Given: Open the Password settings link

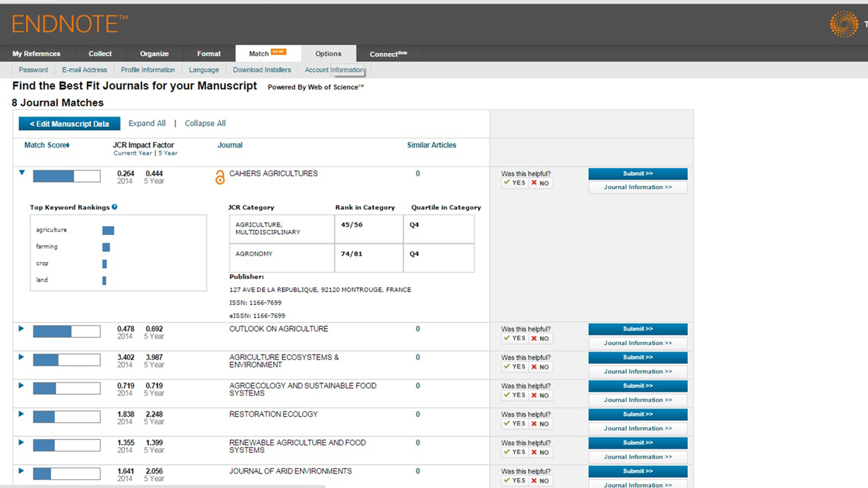Looking at the screenshot, I should [33, 70].
